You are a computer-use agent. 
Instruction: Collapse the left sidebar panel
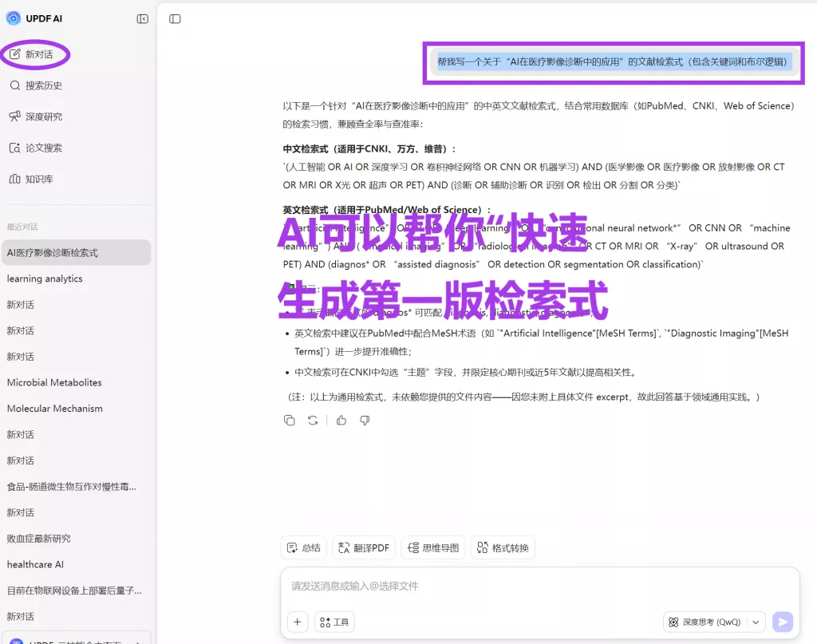tap(142, 18)
